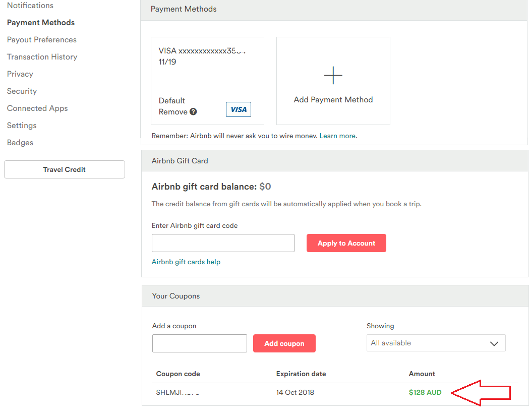Image resolution: width=529 pixels, height=420 pixels.
Task: Click the Add coupon button
Action: coord(284,343)
